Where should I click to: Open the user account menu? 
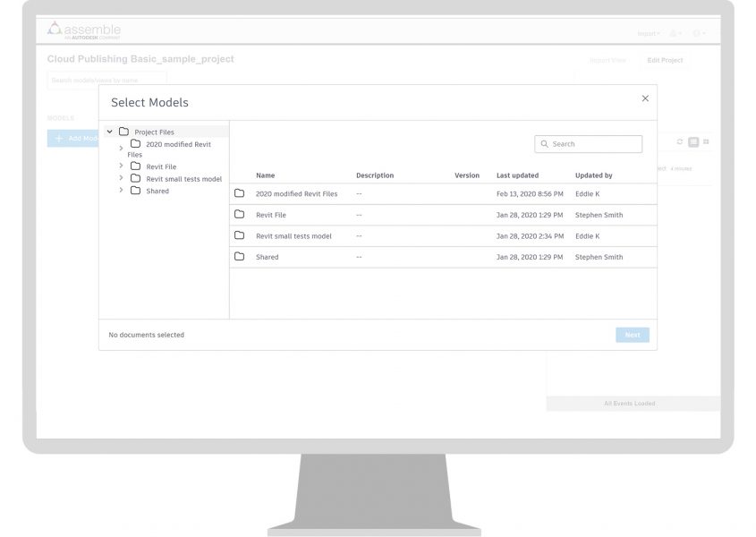click(673, 32)
